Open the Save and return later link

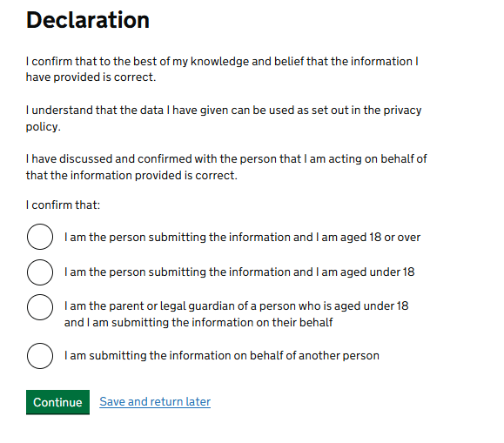[155, 402]
